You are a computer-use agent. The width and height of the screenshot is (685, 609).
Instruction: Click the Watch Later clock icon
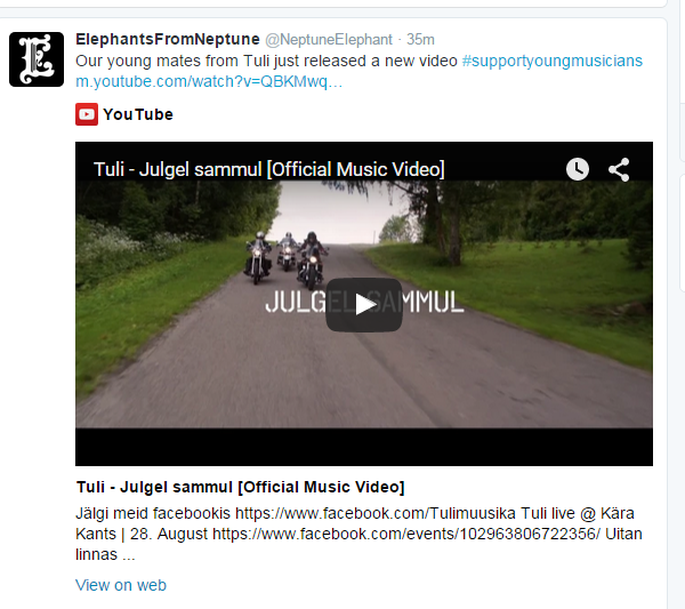tap(578, 169)
